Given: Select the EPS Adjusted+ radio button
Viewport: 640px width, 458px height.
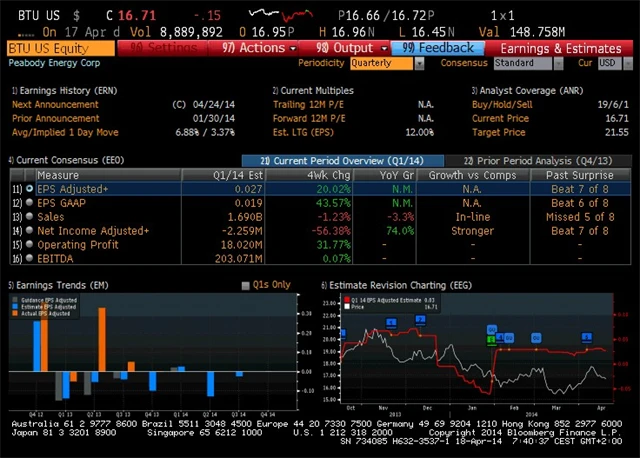Looking at the screenshot, I should pos(29,188).
